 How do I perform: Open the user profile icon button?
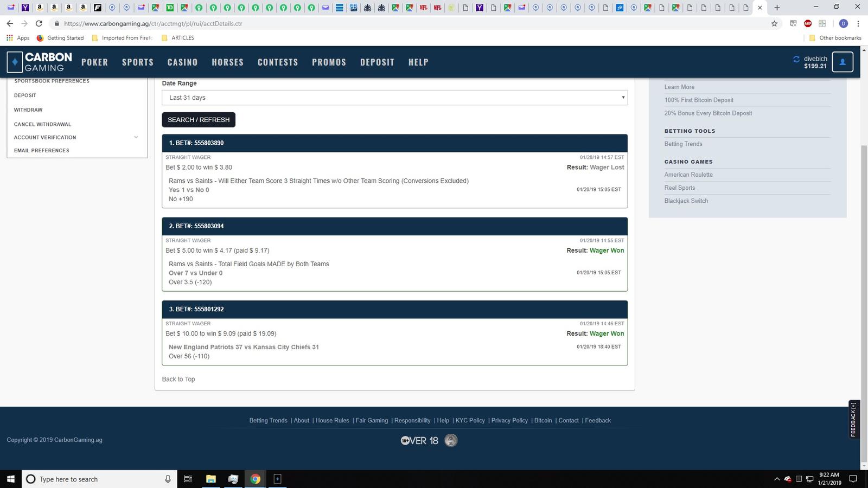pos(843,62)
